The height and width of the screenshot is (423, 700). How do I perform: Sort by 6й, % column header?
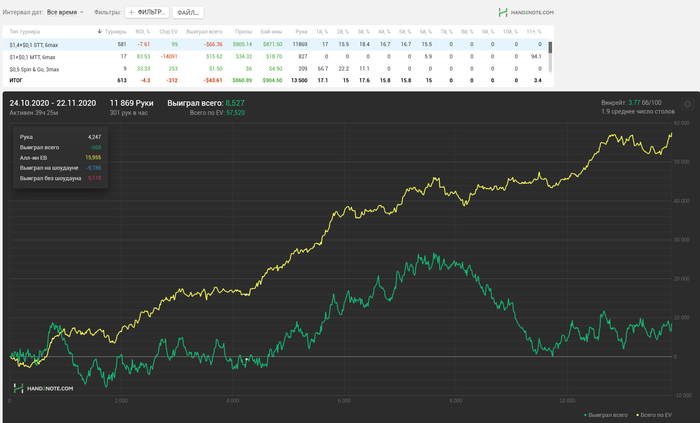pyautogui.click(x=425, y=32)
